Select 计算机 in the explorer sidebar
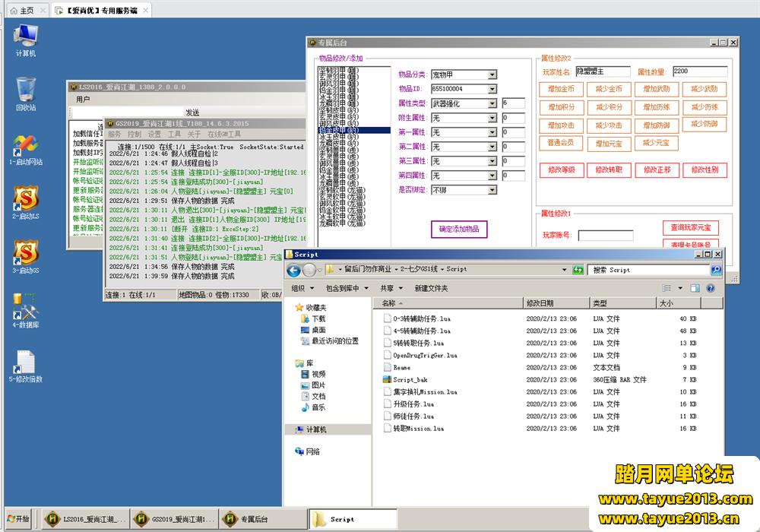This screenshot has width=760, height=532. pos(311,429)
